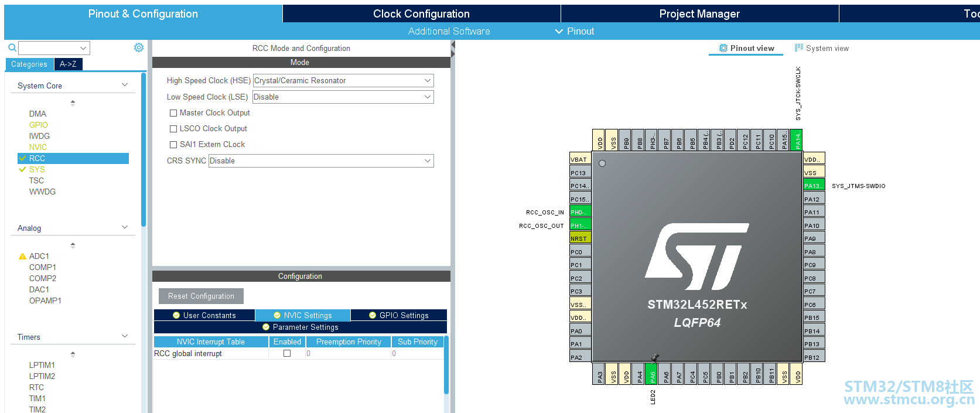Click the User Constants status icon
Screen dimensions: 980x413
pyautogui.click(x=176, y=315)
